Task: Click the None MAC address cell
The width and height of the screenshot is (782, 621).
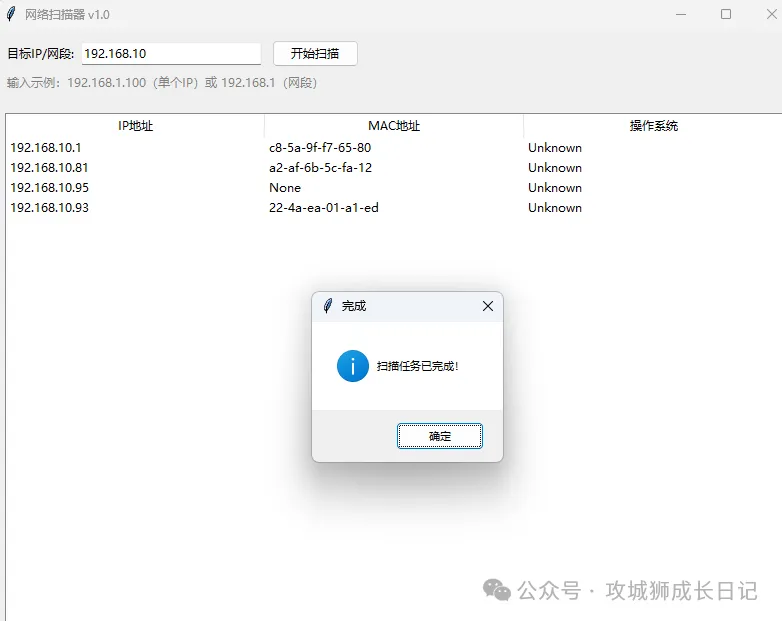Action: click(x=285, y=188)
